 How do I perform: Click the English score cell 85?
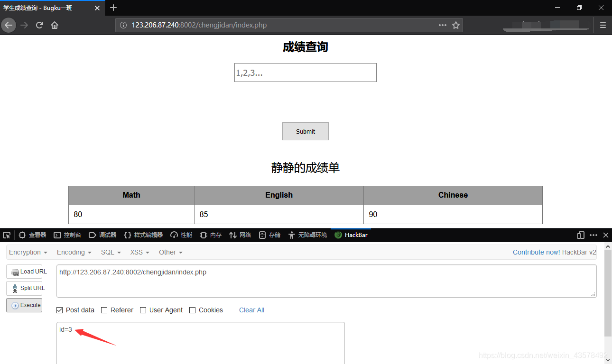(x=279, y=215)
